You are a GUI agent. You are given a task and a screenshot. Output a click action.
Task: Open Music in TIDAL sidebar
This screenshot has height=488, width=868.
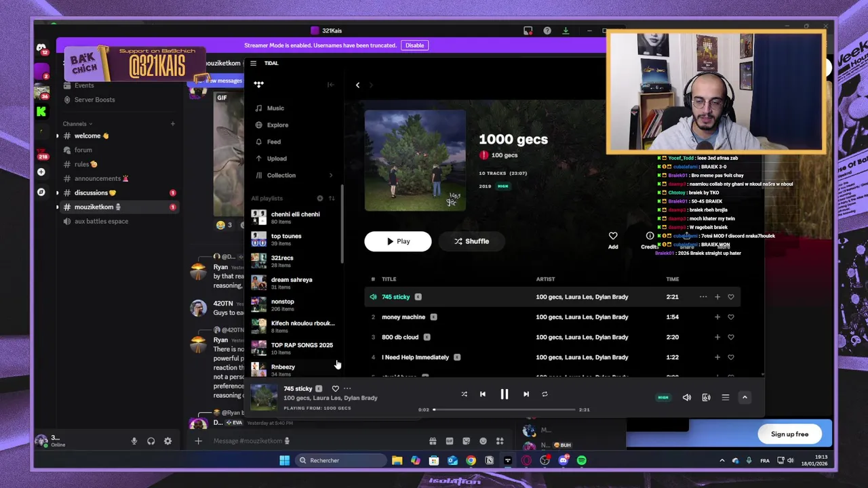click(275, 108)
